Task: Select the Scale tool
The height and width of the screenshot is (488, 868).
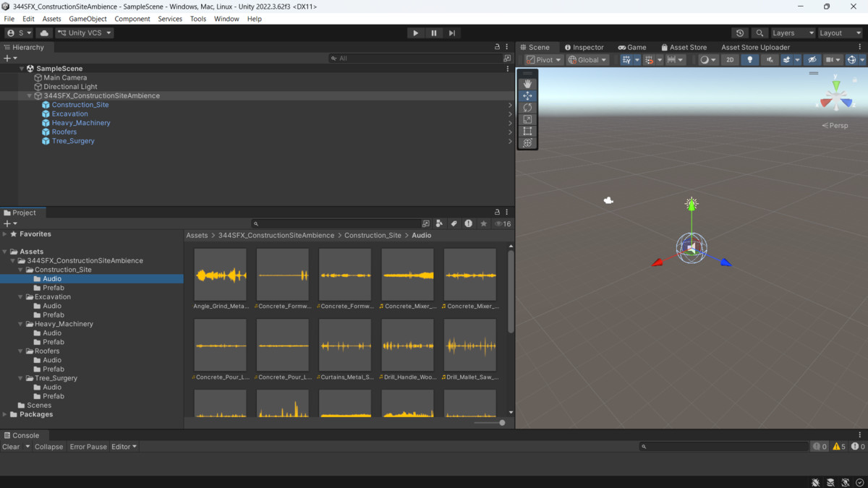Action: 527,119
